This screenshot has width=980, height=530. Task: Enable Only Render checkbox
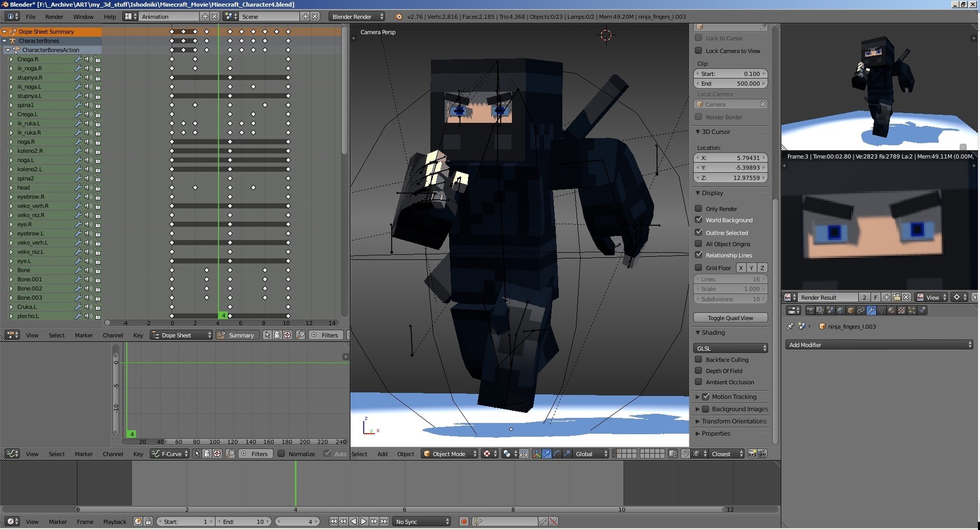click(698, 208)
